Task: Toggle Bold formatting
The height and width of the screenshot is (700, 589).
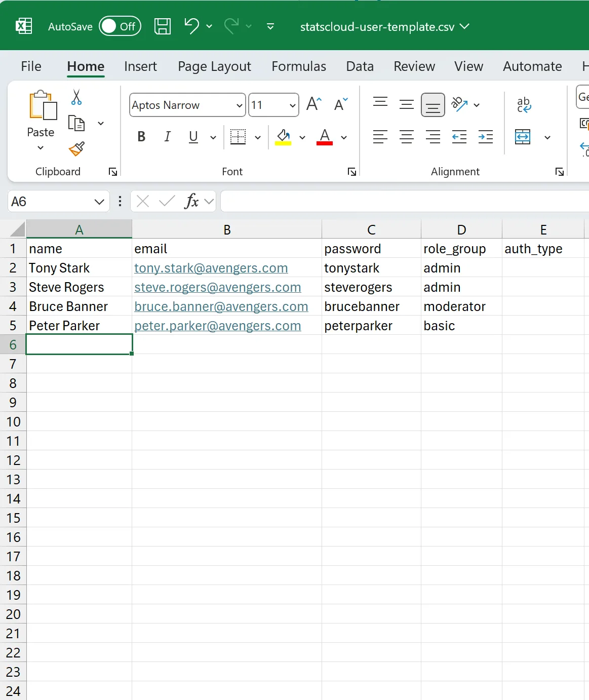Action: click(141, 137)
